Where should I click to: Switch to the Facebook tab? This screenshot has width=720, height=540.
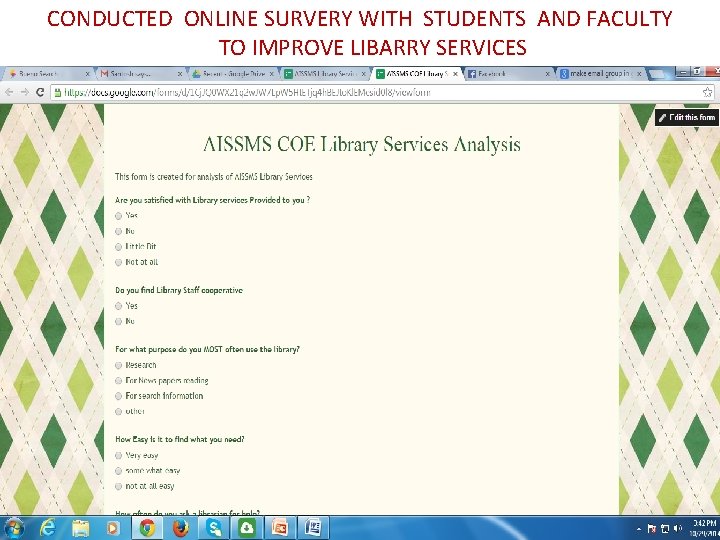[x=508, y=73]
